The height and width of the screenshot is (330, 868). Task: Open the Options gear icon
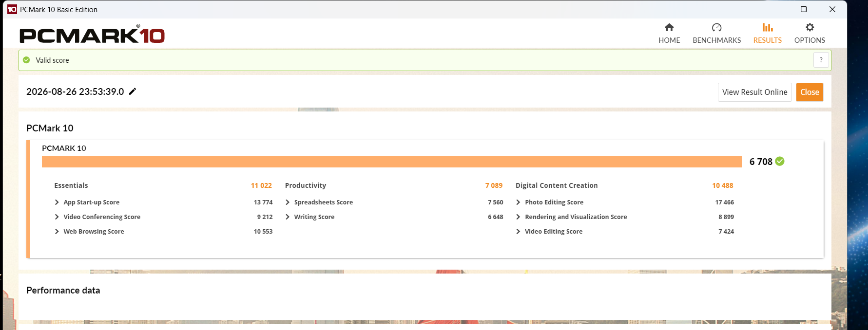810,27
